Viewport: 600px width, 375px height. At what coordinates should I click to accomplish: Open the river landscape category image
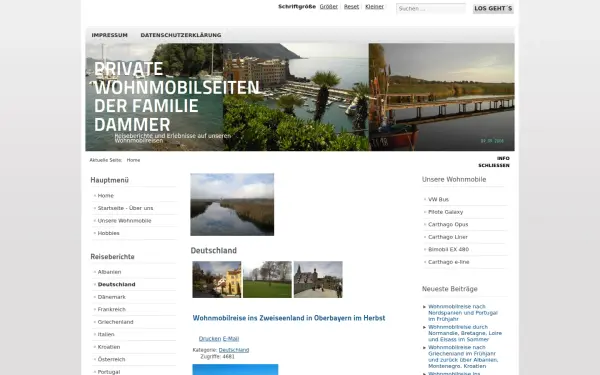coord(232,204)
